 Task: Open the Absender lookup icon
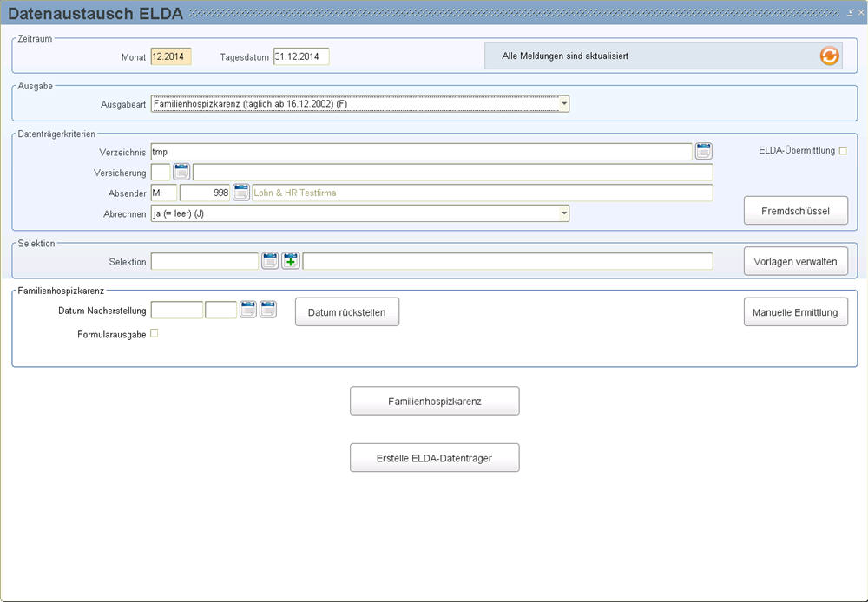point(240,192)
